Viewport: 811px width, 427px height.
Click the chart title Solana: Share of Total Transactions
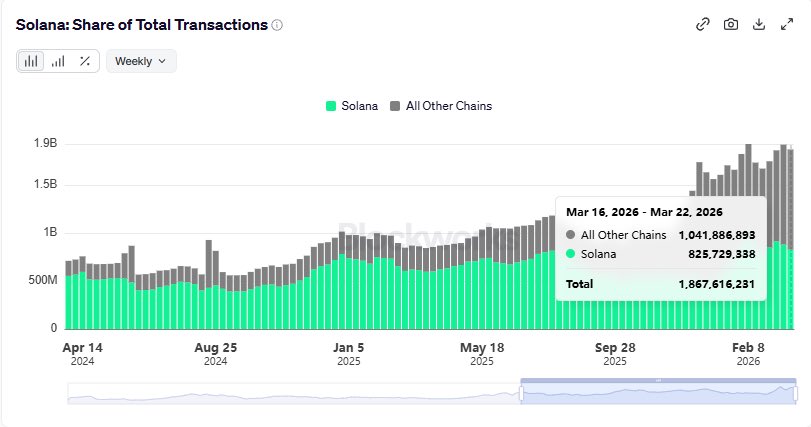click(x=141, y=25)
